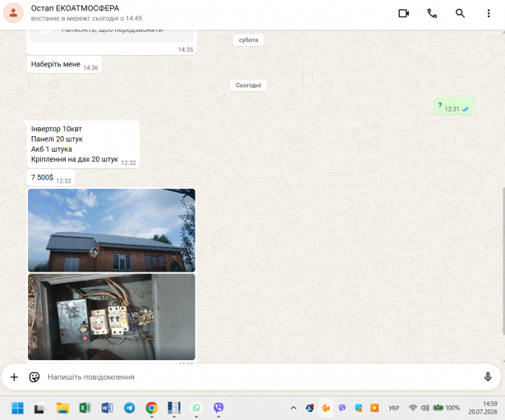Open the electrical panel photo
Screen dimensions: 505x420
[x=112, y=317]
